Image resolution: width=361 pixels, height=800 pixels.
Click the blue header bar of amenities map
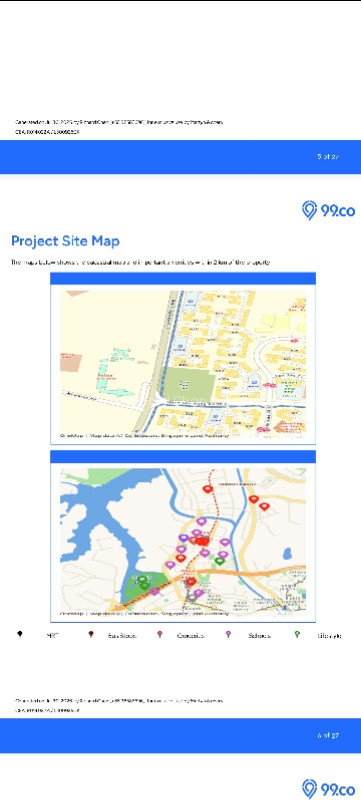[183, 456]
